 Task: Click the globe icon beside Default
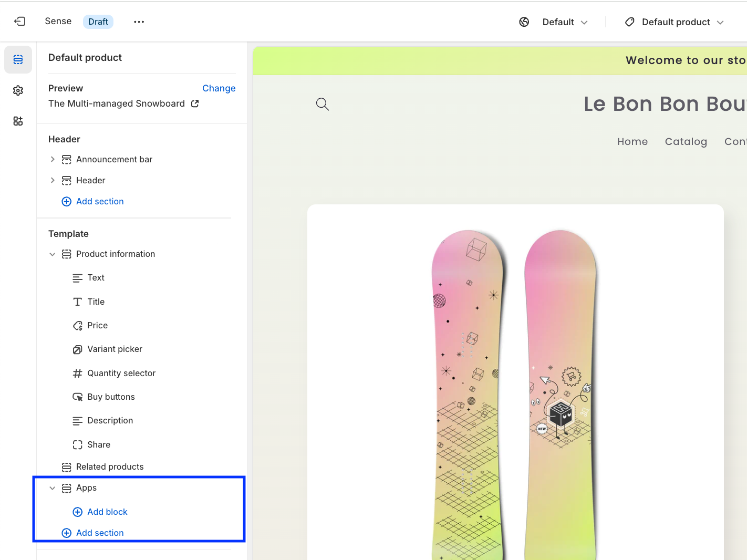click(x=524, y=22)
